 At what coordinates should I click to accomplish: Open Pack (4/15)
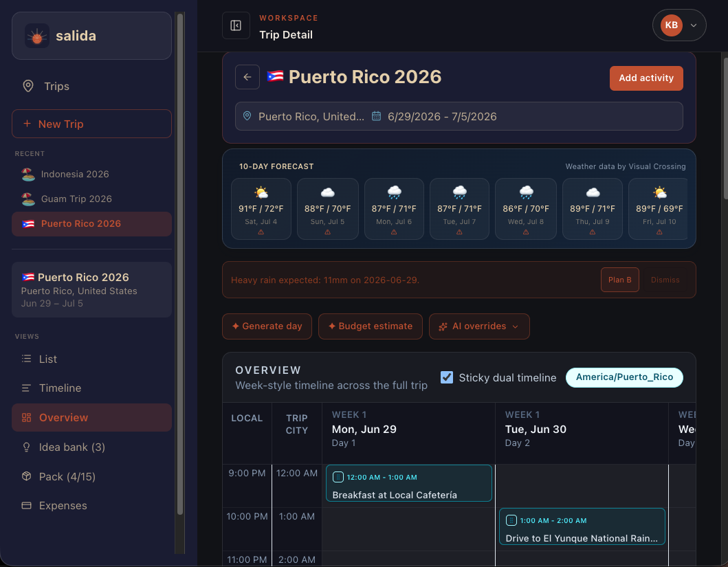92,476
